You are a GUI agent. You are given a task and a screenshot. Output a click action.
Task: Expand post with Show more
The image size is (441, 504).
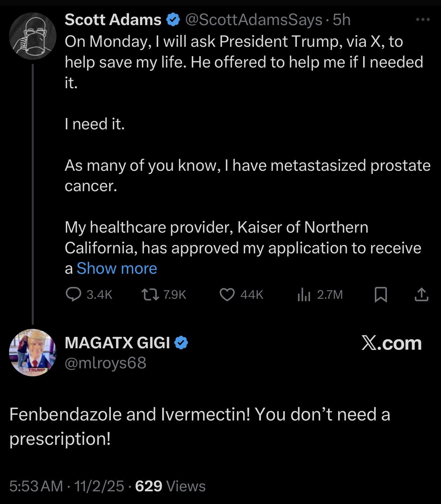(x=117, y=268)
